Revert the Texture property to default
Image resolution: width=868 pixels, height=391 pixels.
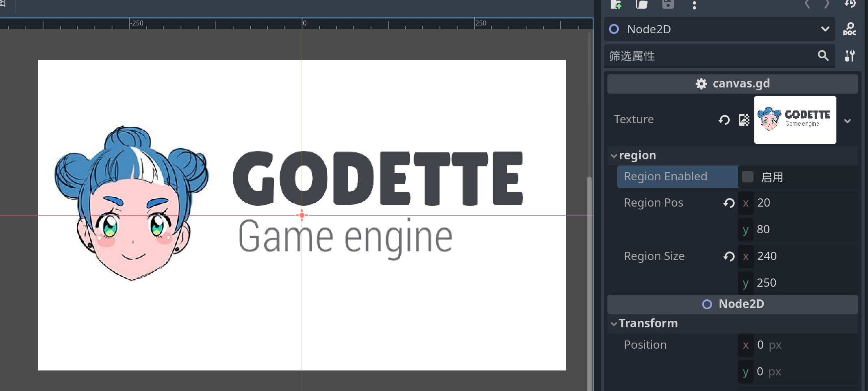tap(724, 120)
